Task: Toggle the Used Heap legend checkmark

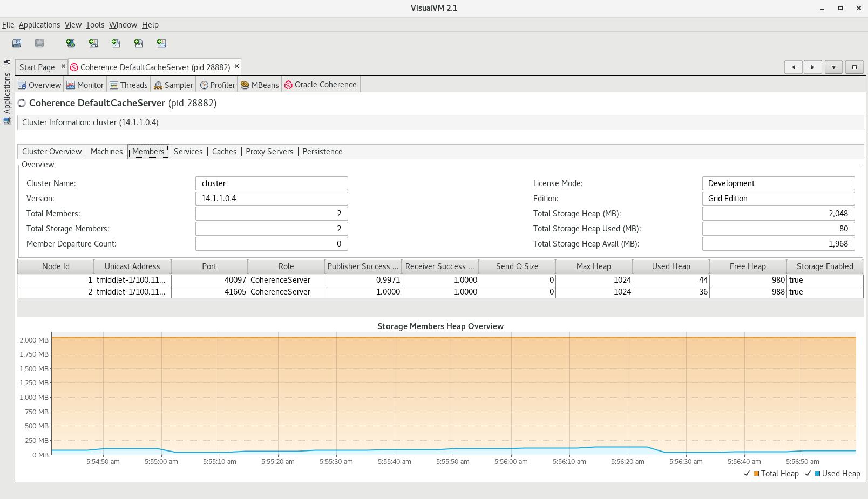Action: point(808,474)
